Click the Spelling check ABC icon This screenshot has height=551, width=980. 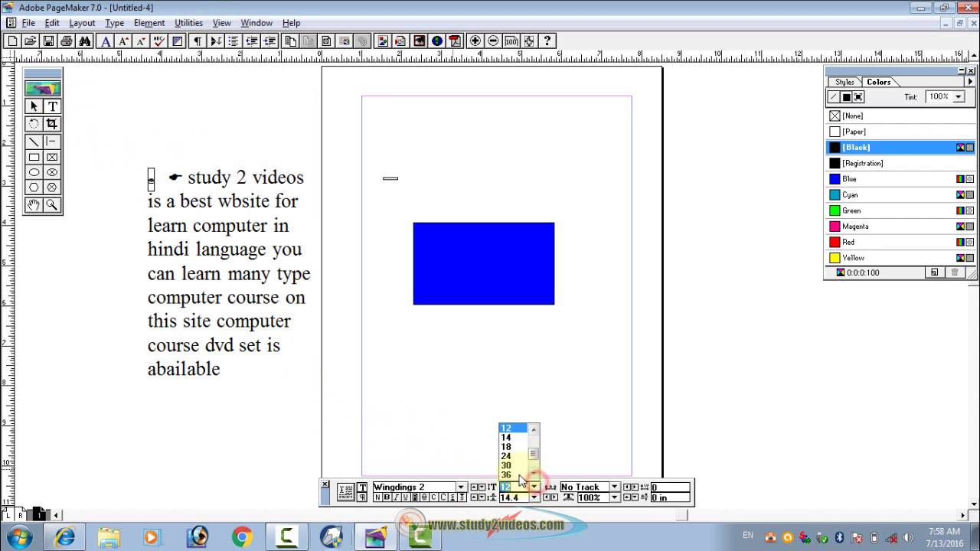158,41
